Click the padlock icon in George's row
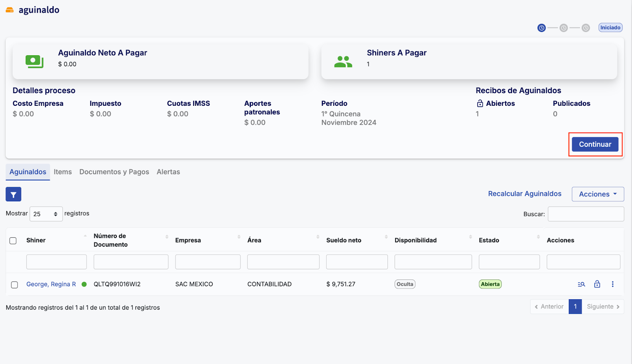 (x=597, y=284)
